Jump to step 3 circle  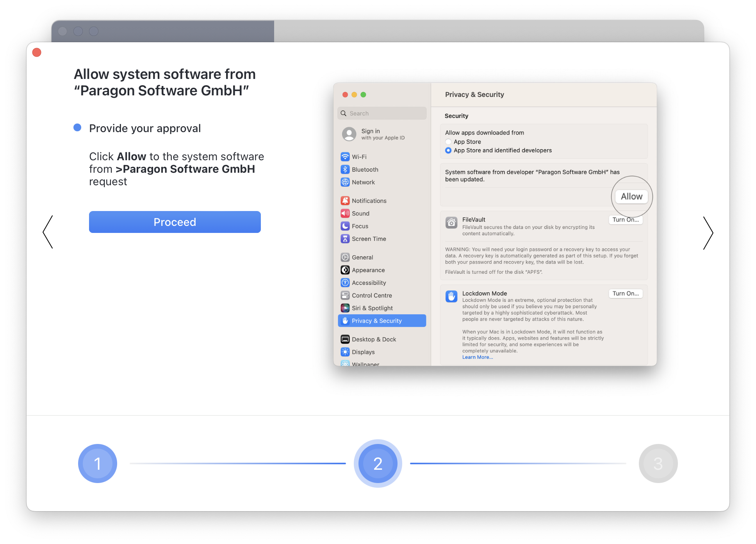click(658, 463)
